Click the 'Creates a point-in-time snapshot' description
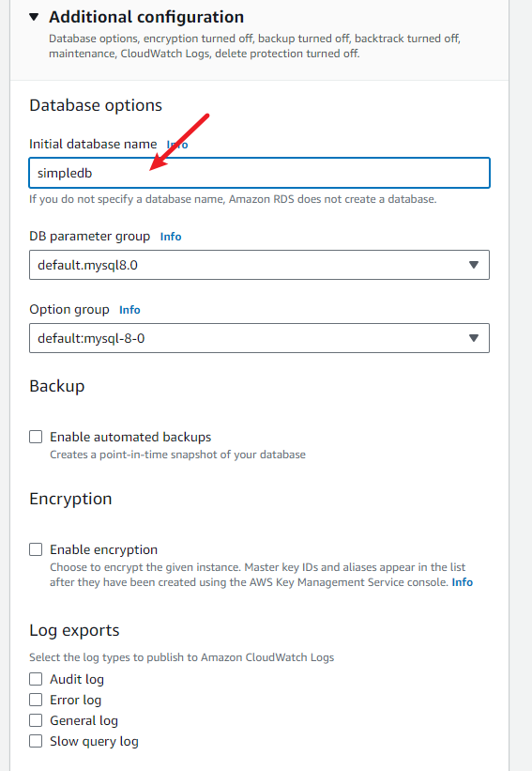 click(178, 455)
